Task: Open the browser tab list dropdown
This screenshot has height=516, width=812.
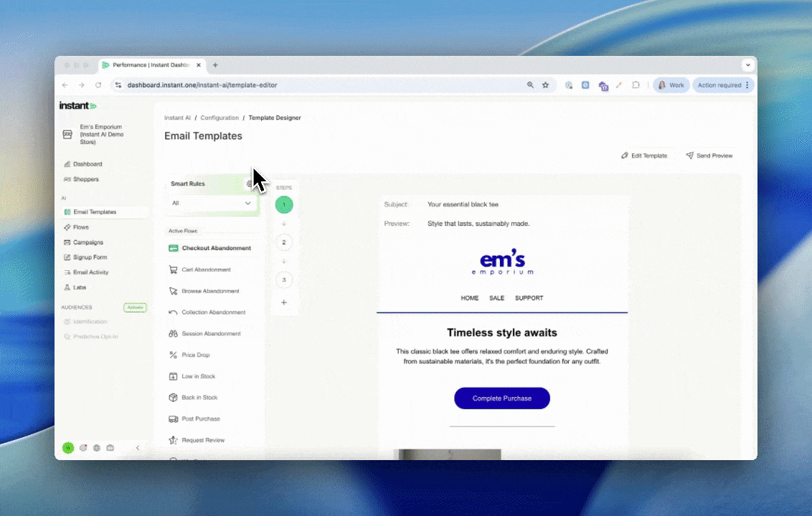Action: 748,65
